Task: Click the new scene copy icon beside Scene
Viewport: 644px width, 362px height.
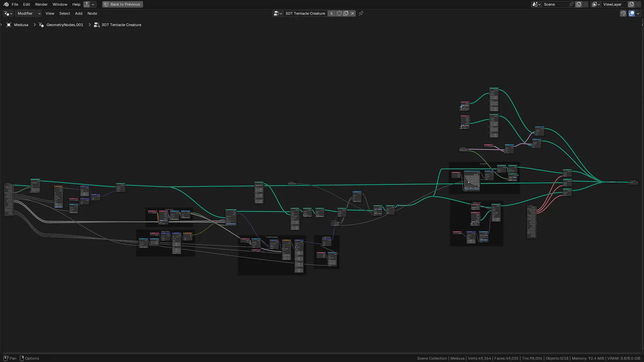Action: [x=579, y=4]
